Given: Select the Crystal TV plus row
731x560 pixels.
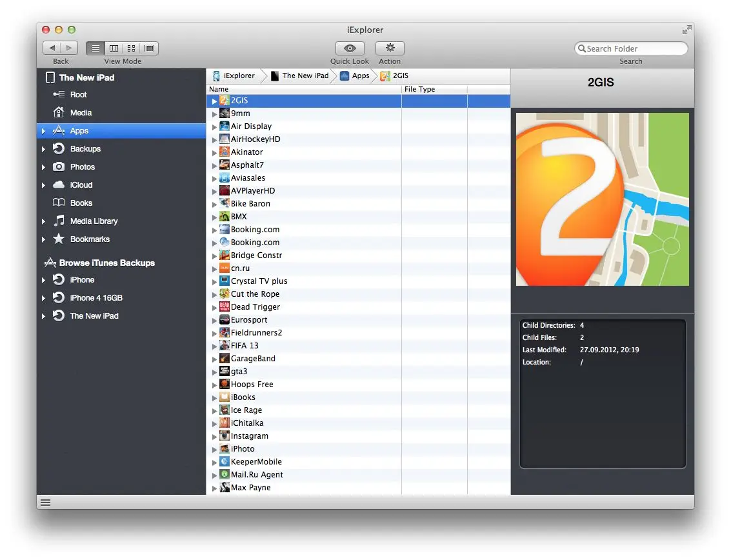Looking at the screenshot, I should 358,281.
